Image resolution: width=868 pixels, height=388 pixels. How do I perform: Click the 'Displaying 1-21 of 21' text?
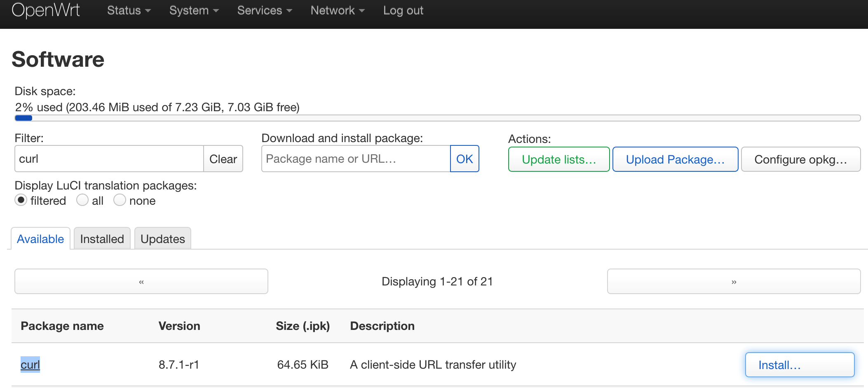(x=437, y=281)
